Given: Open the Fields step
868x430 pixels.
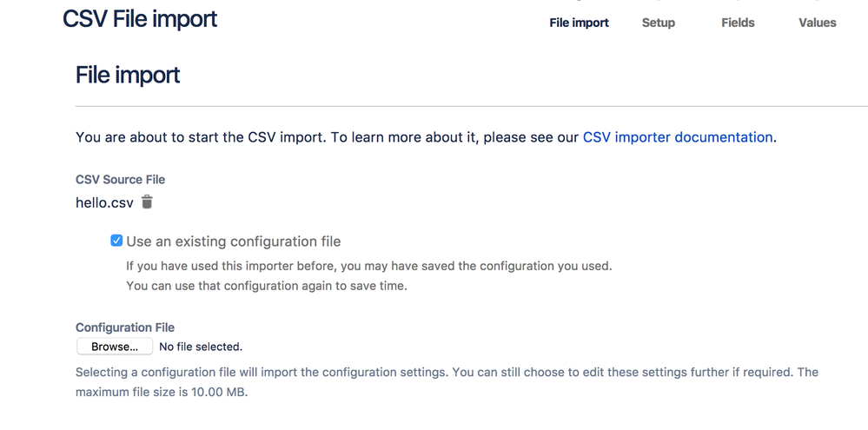Looking at the screenshot, I should click(x=738, y=23).
